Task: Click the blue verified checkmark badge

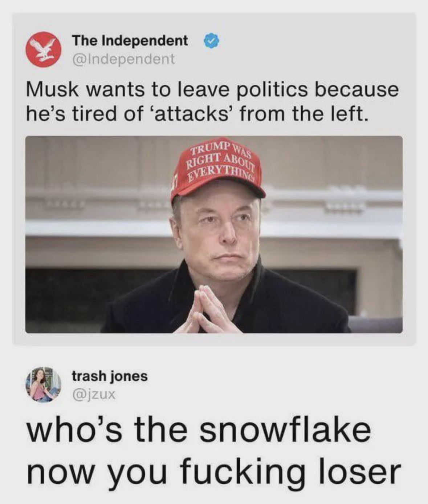Action: click(x=211, y=41)
